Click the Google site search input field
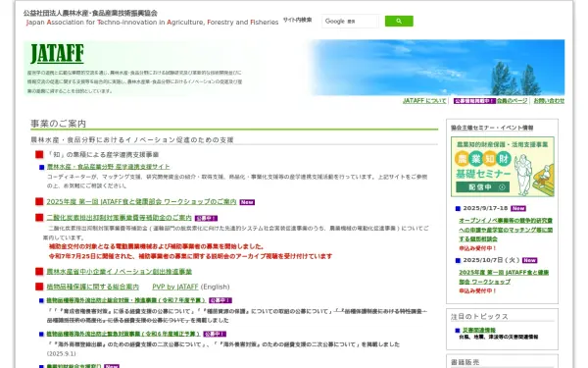Viewport: 588px width, 368px height. coord(350,22)
